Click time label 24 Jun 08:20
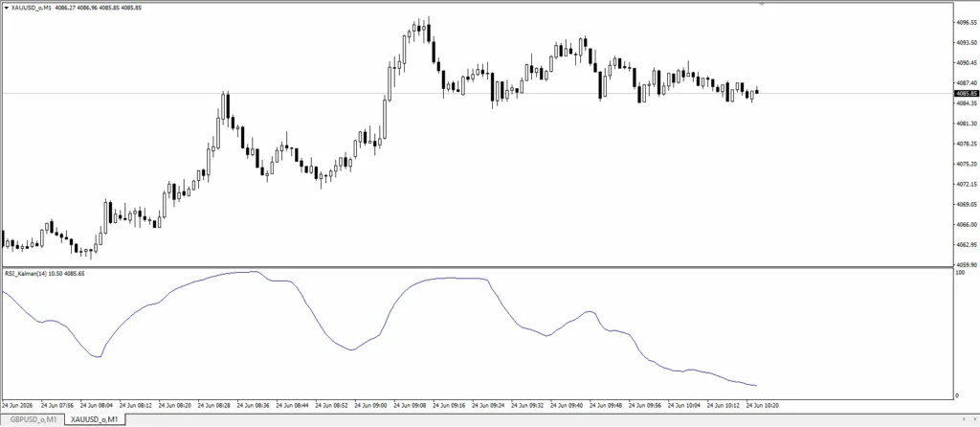The image size is (980, 427). tap(174, 405)
